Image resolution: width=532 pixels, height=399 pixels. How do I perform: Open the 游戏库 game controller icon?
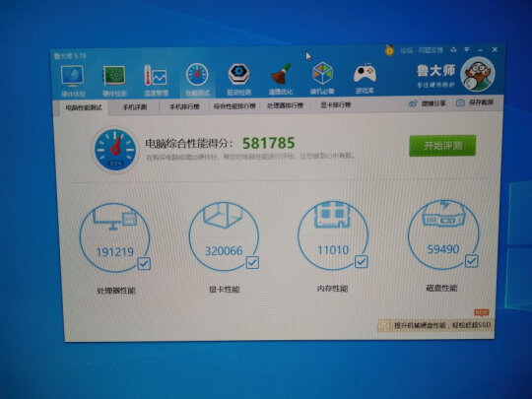click(x=365, y=73)
